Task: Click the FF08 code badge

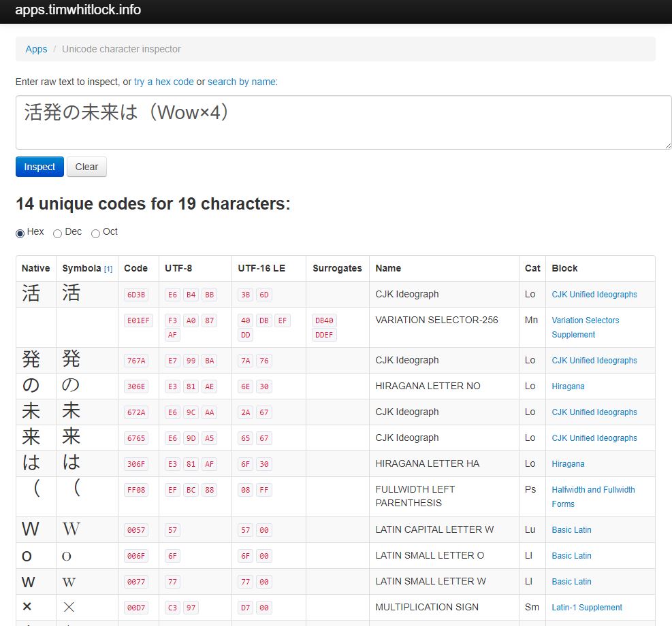Action: (x=136, y=490)
